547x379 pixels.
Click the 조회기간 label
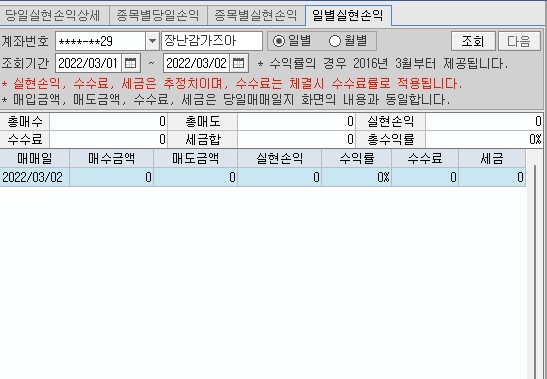coord(25,63)
